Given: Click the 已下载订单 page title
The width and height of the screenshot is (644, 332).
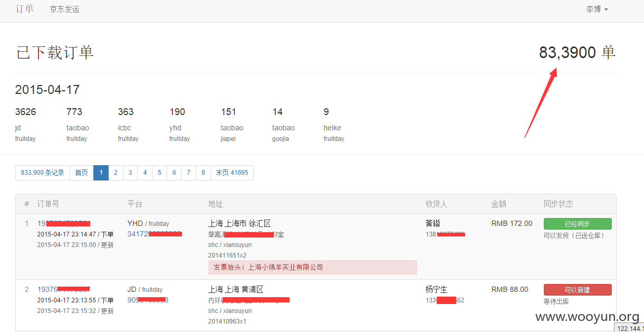Looking at the screenshot, I should point(55,52).
